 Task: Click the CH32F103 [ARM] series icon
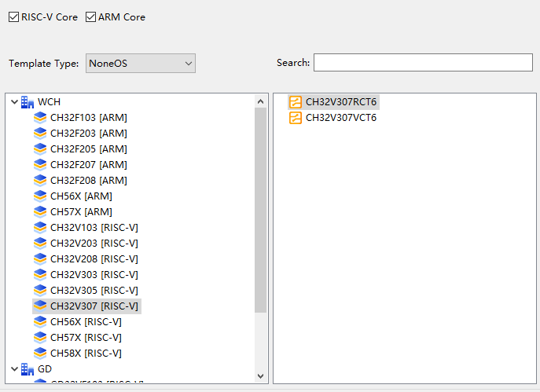pyautogui.click(x=40, y=118)
